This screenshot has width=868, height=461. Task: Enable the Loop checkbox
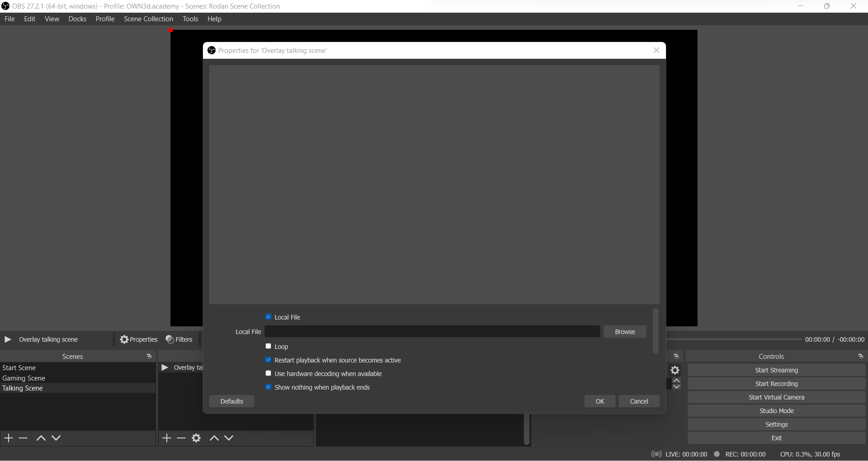click(269, 346)
